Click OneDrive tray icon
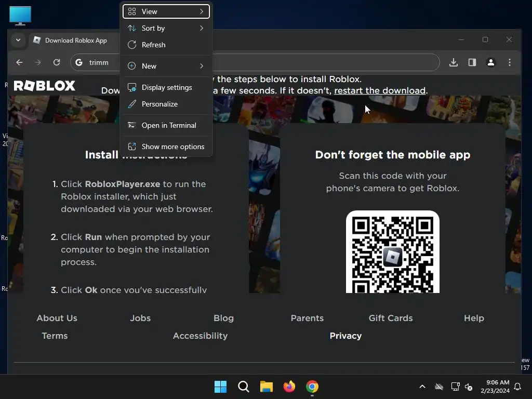The image size is (532, 399). click(x=439, y=387)
